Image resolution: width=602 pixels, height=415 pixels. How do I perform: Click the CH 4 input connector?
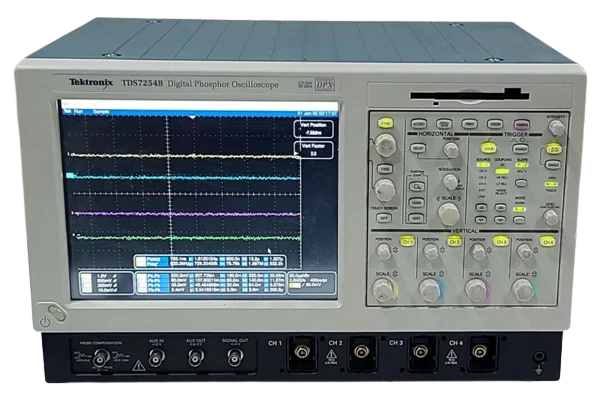(479, 352)
